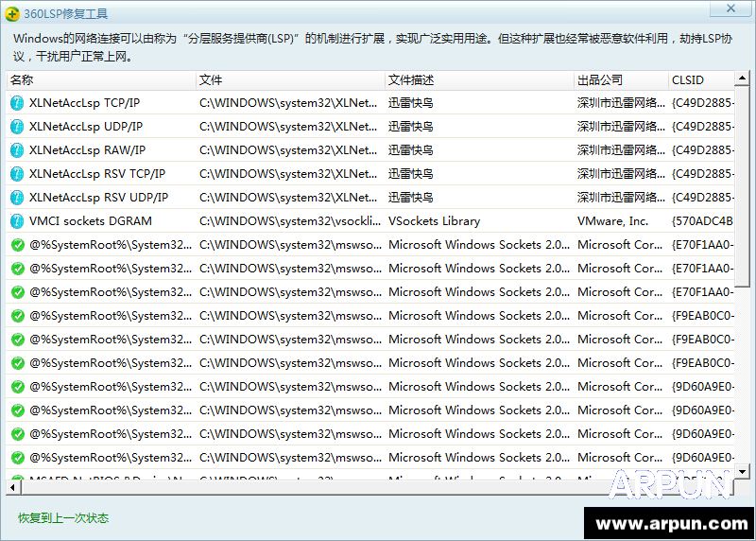Select the XLNetAccLsp RSV UDP/IP entry name
The width and height of the screenshot is (756, 541).
(x=98, y=198)
